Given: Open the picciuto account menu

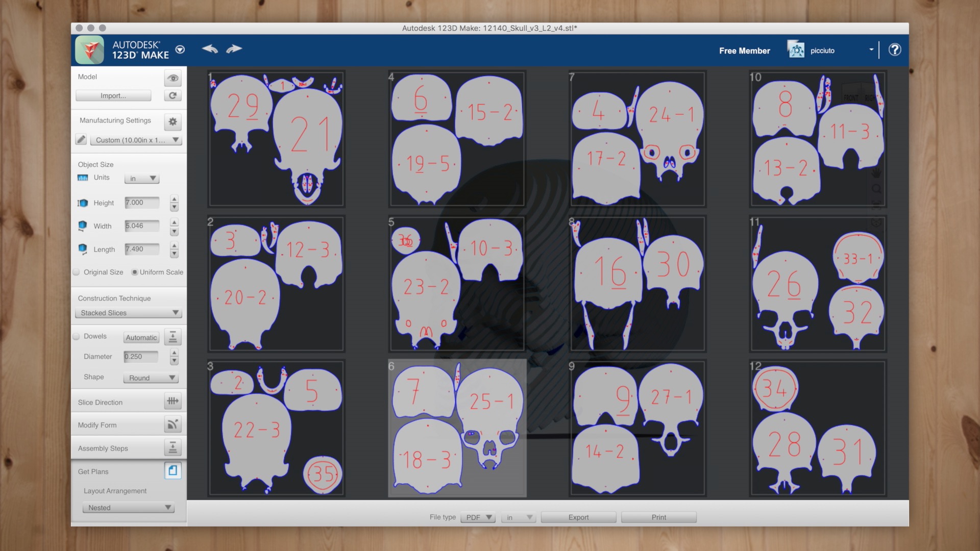Looking at the screenshot, I should 871,49.
